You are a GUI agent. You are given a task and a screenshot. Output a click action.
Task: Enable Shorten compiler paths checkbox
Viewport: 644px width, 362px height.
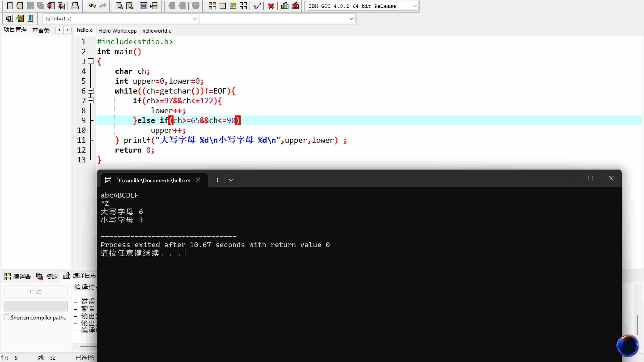point(7,317)
